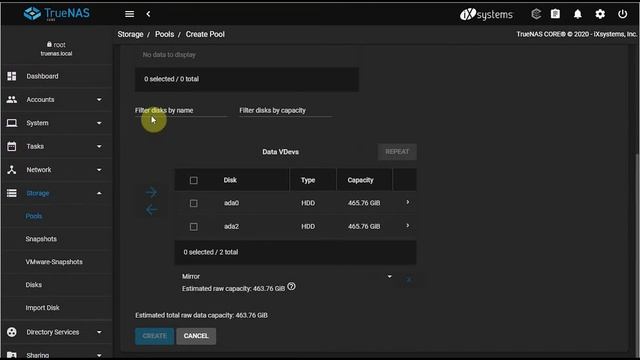640x360 pixels.
Task: Expand the Network menu arrow
Action: tap(99, 170)
